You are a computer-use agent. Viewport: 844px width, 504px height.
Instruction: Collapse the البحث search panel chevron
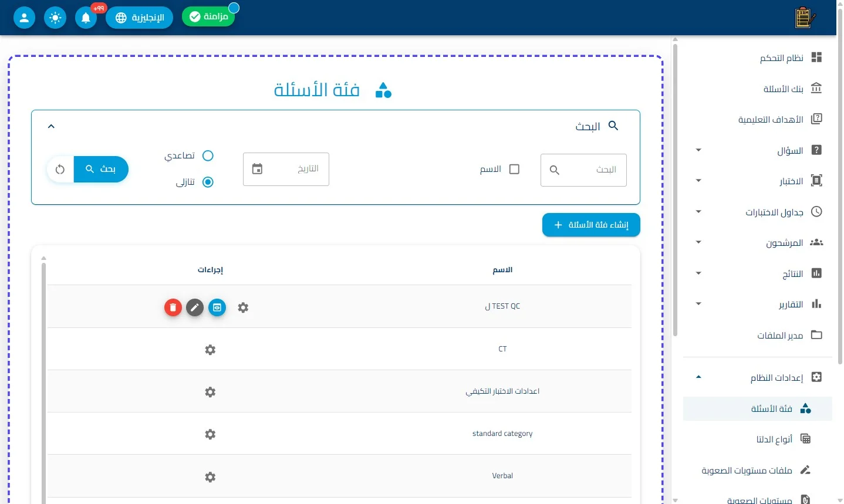click(51, 126)
